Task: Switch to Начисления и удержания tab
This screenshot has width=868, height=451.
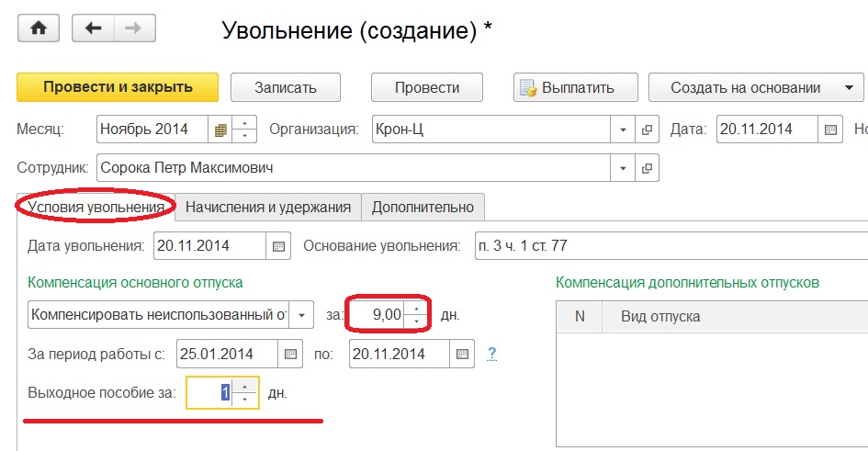Action: [268, 208]
